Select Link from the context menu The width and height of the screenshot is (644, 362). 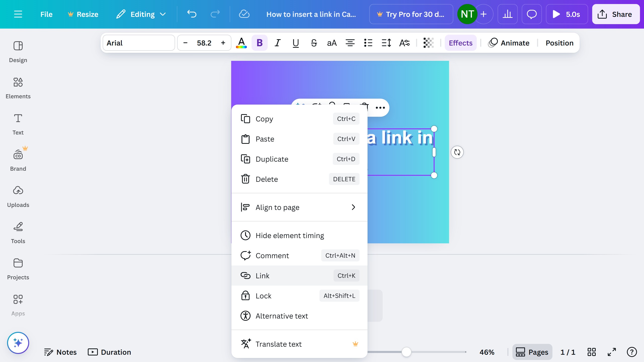(299, 276)
